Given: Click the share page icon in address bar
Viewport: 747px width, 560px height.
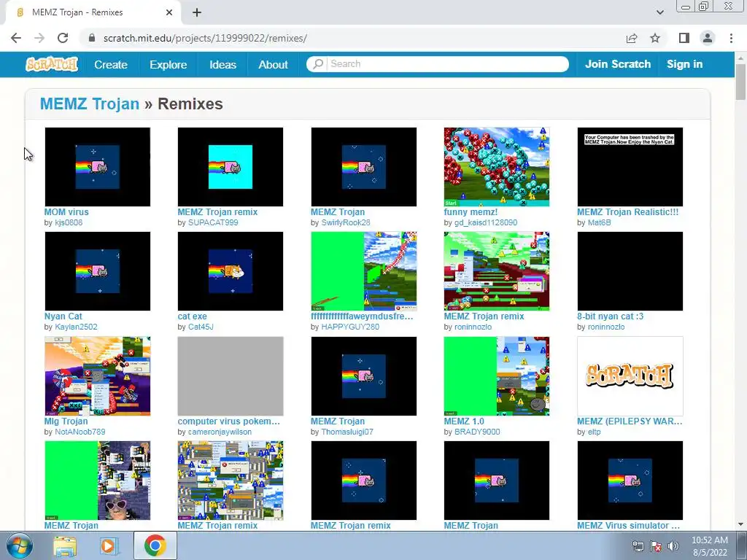Looking at the screenshot, I should (x=632, y=38).
